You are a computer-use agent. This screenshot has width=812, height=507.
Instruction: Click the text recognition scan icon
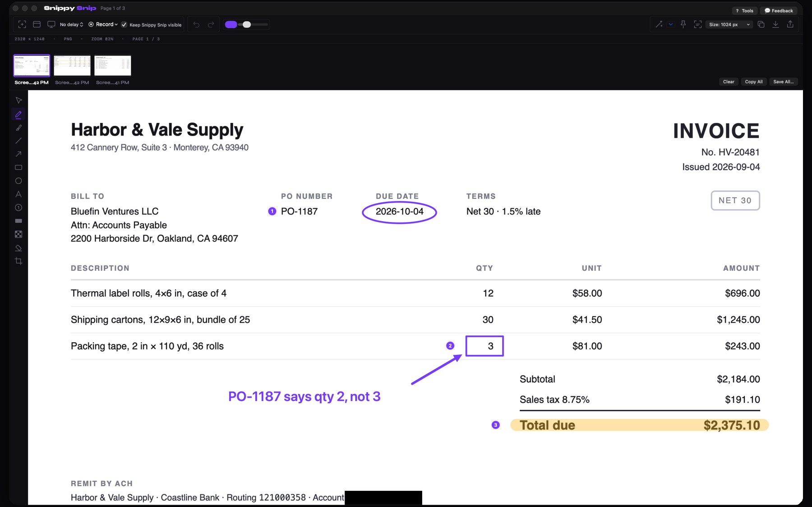[x=697, y=24]
